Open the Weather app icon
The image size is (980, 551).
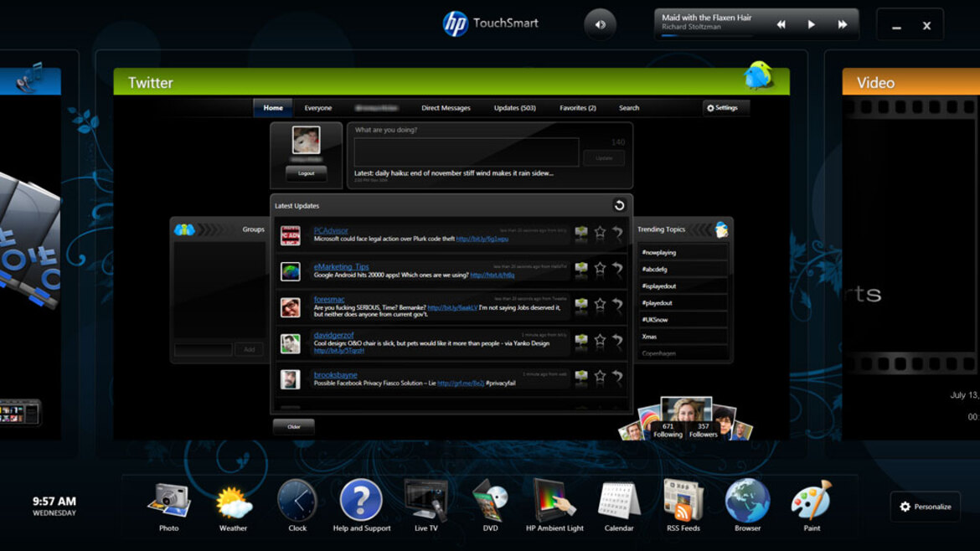click(233, 503)
